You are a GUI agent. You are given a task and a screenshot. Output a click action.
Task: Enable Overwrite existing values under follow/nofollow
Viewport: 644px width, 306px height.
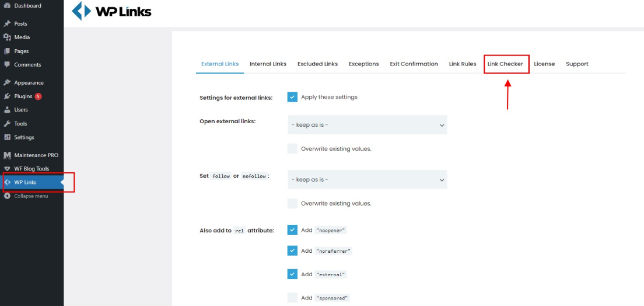[x=292, y=203]
